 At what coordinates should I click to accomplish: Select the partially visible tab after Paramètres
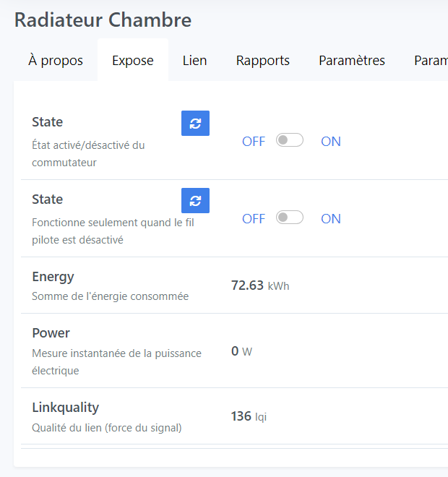click(431, 61)
